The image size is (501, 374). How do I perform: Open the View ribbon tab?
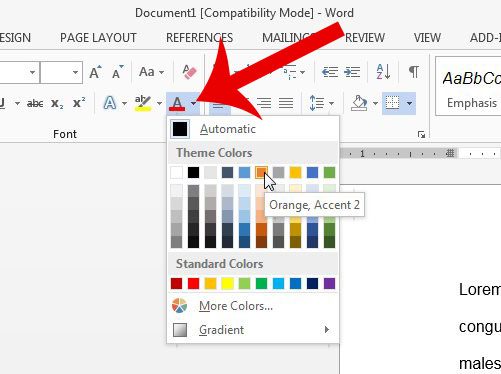coord(427,38)
